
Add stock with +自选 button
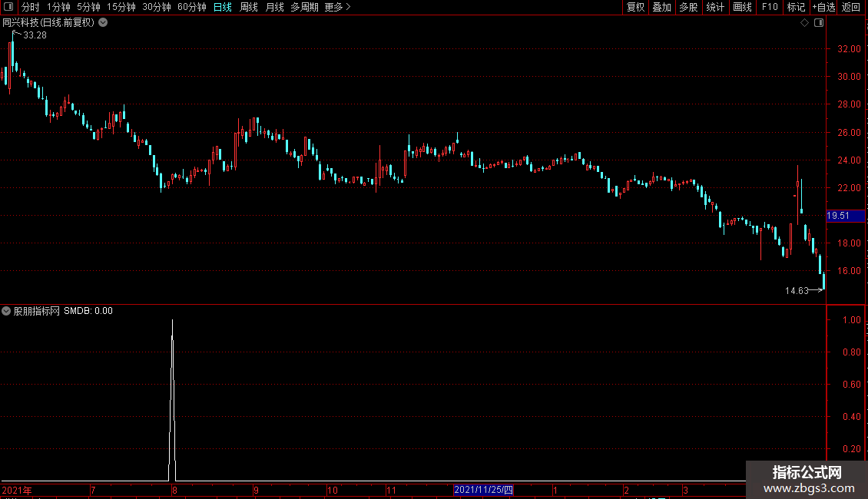click(x=823, y=7)
